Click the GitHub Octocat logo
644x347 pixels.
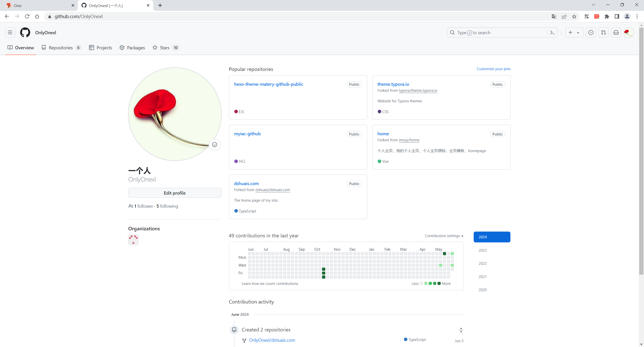coord(25,32)
